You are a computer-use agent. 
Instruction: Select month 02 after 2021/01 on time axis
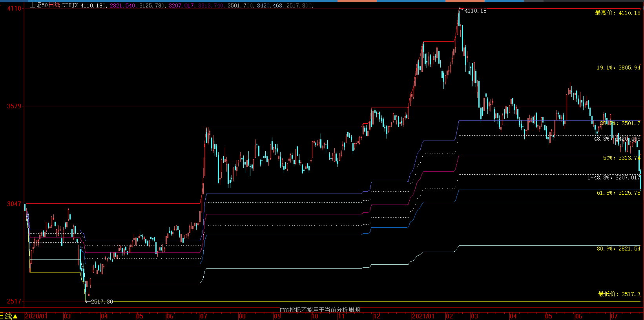[449, 316]
